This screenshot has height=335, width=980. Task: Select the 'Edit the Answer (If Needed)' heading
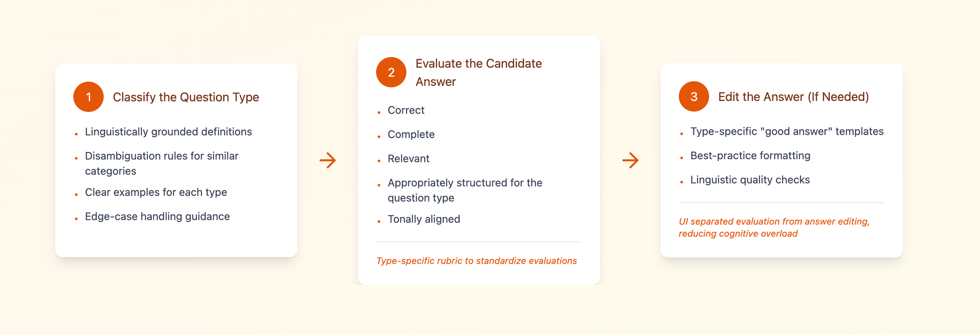pyautogui.click(x=793, y=97)
